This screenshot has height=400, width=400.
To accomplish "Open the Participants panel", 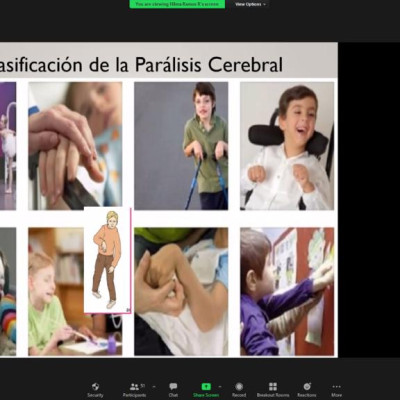I will [134, 389].
